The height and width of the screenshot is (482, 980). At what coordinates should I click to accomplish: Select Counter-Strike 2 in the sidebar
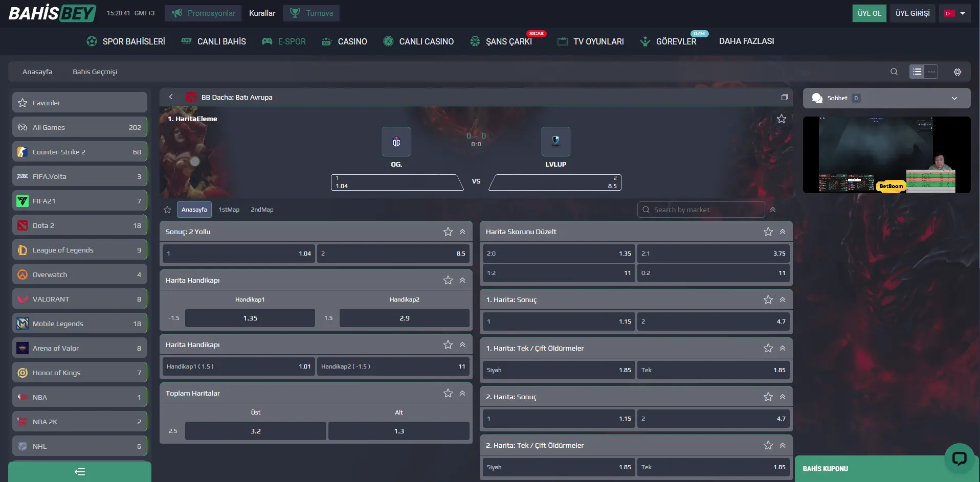(80, 152)
